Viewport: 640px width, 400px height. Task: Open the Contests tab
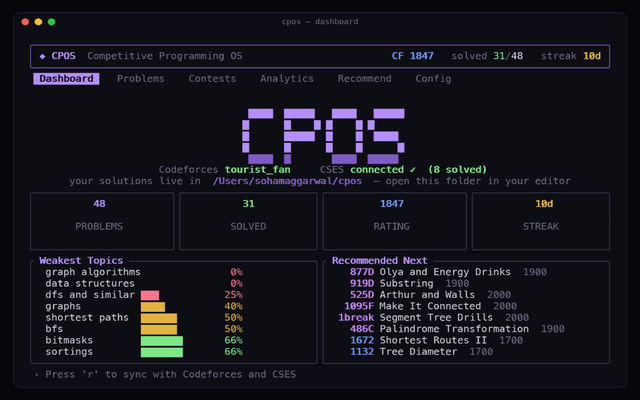coord(212,79)
